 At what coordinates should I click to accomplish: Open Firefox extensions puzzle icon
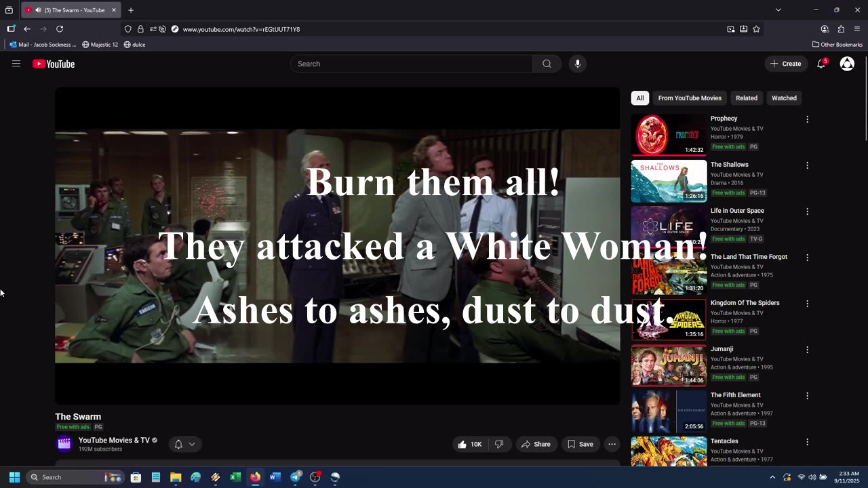click(x=841, y=29)
